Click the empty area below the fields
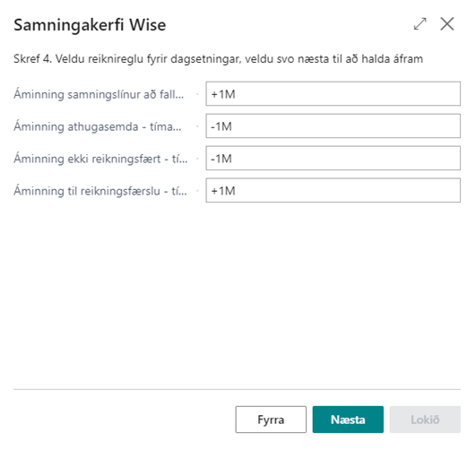 point(237,295)
